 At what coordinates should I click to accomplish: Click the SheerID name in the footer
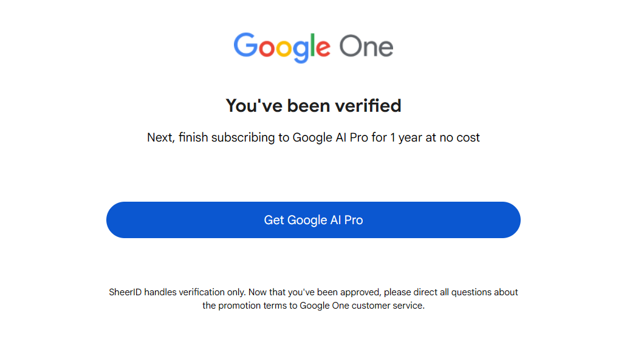click(x=125, y=292)
